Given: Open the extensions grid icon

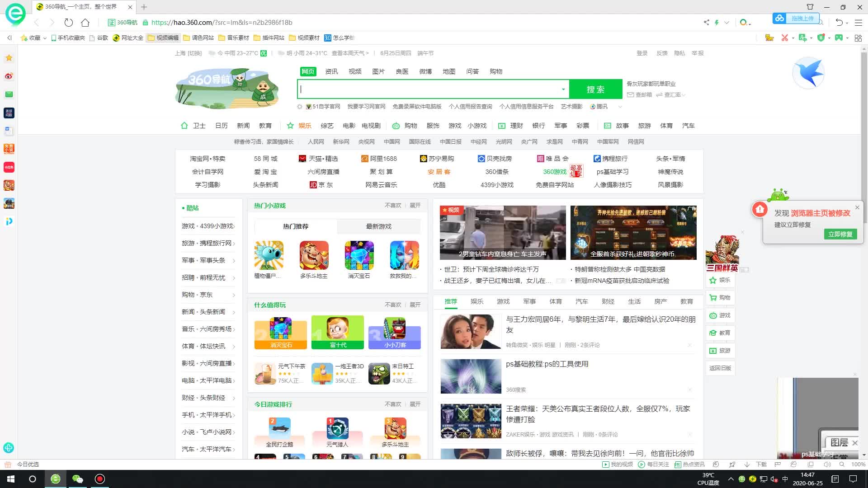Looking at the screenshot, I should (x=858, y=38).
